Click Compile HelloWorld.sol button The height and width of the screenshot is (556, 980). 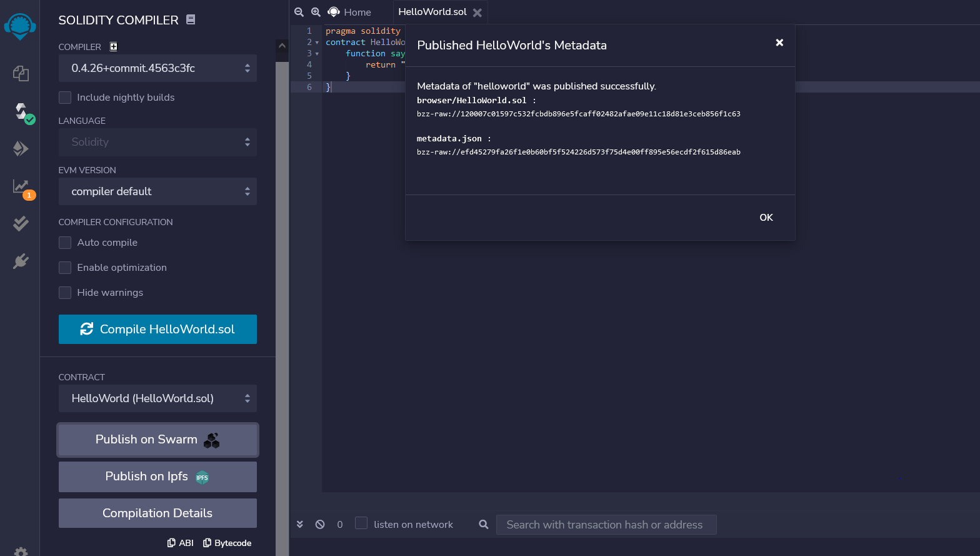(157, 329)
